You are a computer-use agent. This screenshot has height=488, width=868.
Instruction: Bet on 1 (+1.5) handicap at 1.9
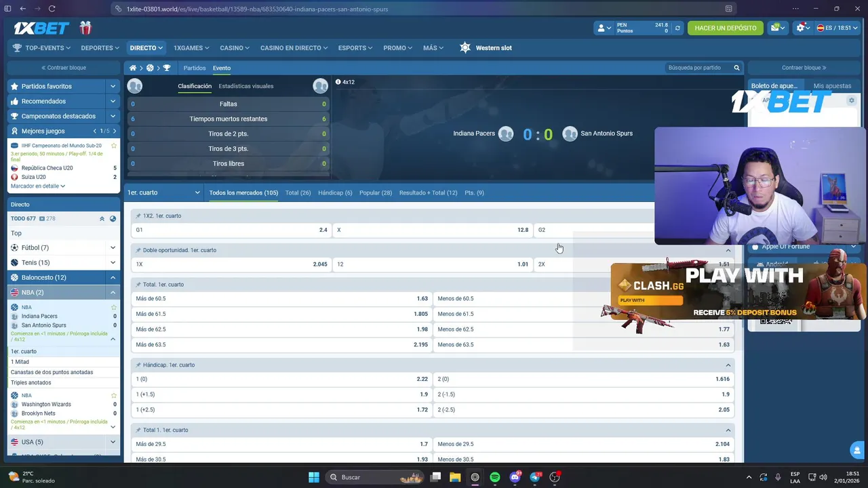point(281,394)
